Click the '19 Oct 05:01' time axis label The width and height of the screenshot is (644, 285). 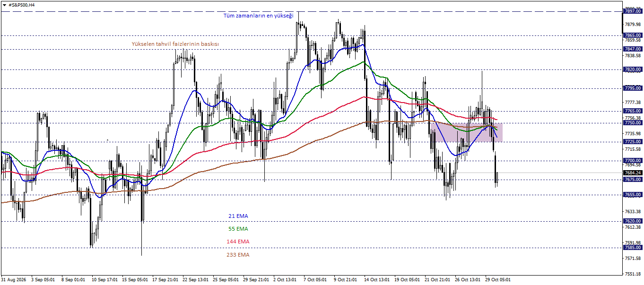coord(407,279)
